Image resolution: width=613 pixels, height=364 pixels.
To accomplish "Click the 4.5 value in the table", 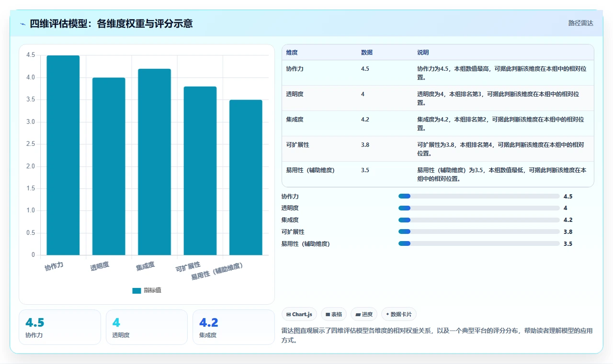I will pos(365,69).
